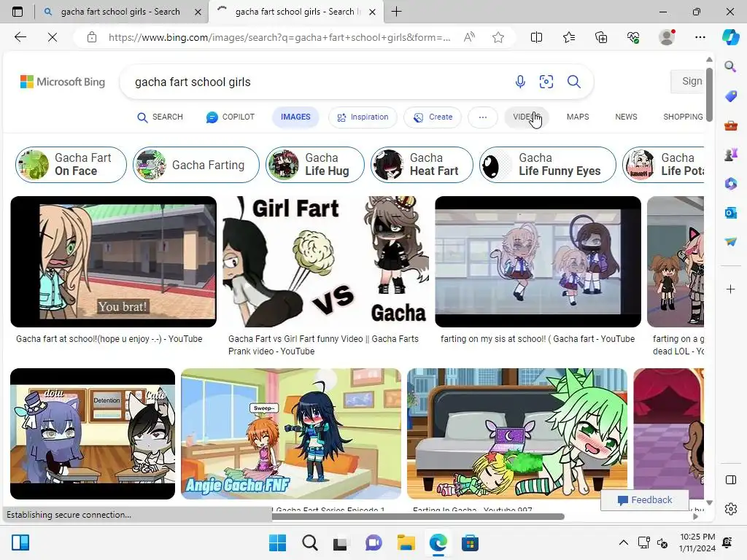Viewport: 747px width, 560px height.
Task: Click the Sign in button
Action: [687, 82]
